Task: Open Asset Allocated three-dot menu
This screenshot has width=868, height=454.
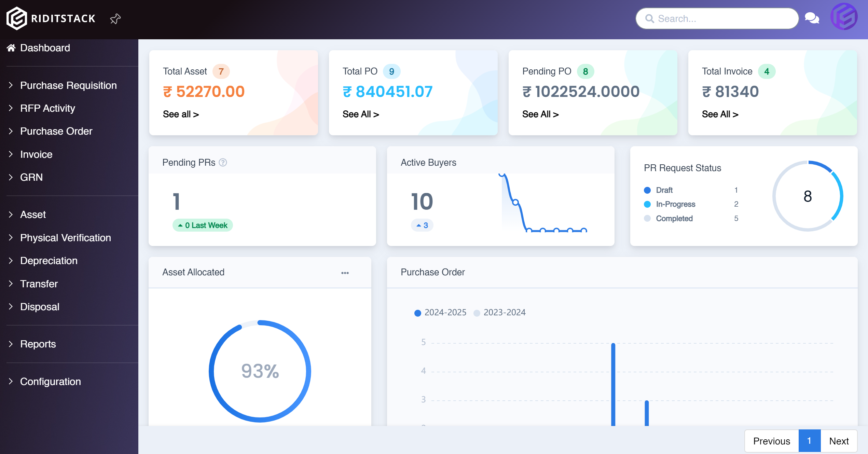Action: pos(345,273)
